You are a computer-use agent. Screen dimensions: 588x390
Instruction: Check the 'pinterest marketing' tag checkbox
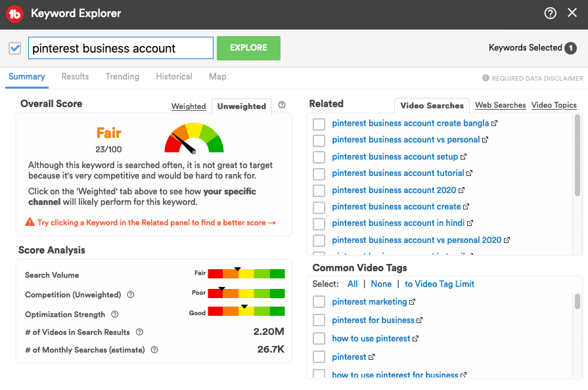point(319,301)
